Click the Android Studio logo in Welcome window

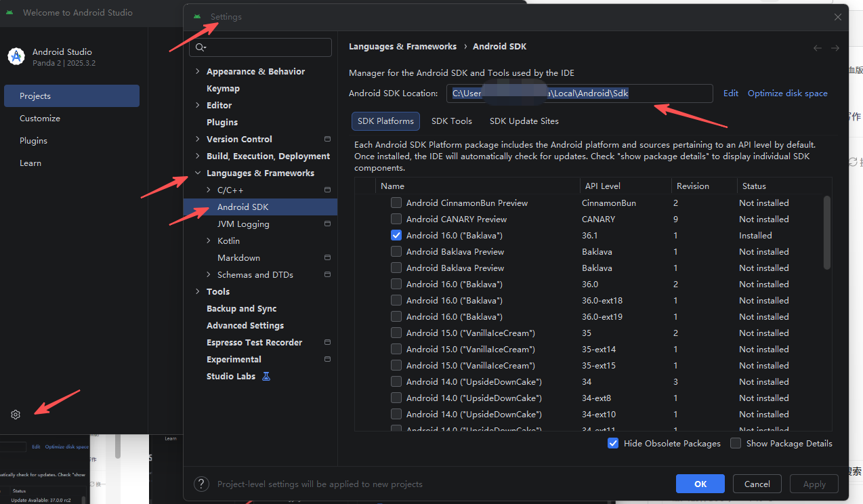[16, 57]
